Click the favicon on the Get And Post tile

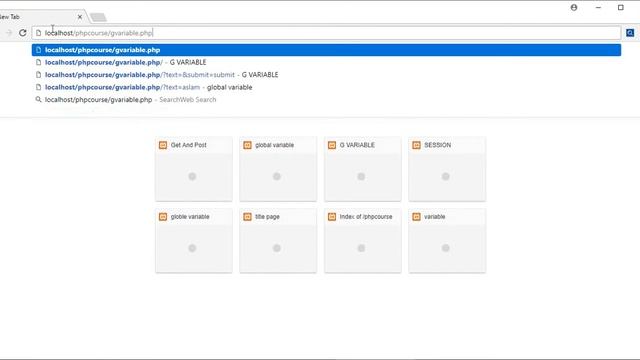coord(163,145)
